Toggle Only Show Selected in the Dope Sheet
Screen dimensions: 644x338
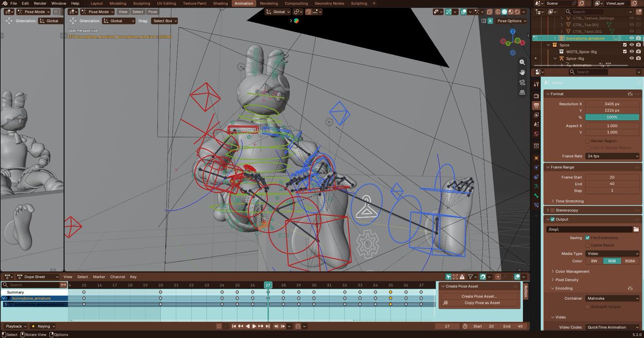pyautogui.click(x=449, y=277)
